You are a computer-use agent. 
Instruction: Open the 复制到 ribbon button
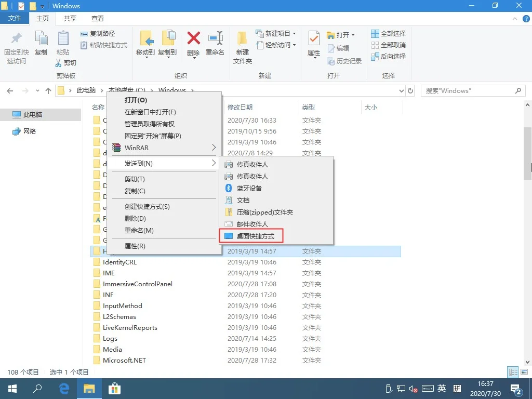pos(168,44)
